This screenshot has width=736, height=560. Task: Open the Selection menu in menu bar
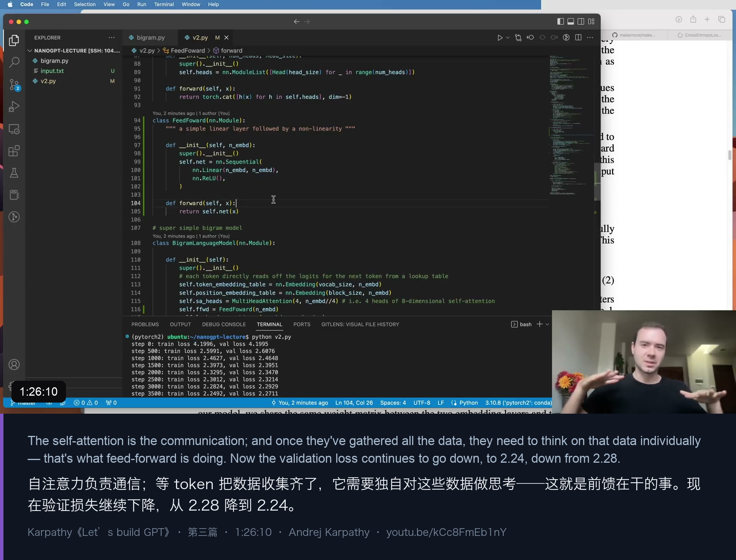click(85, 4)
